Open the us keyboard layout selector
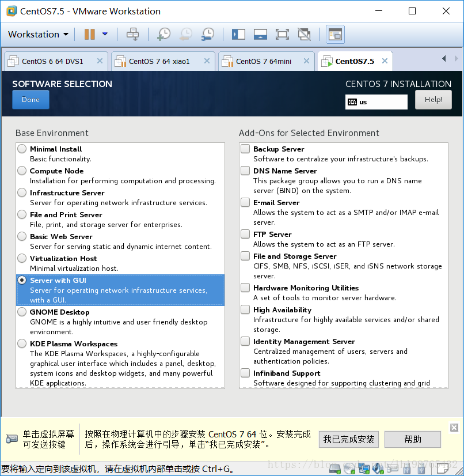Image resolution: width=464 pixels, height=476 pixels. click(376, 102)
